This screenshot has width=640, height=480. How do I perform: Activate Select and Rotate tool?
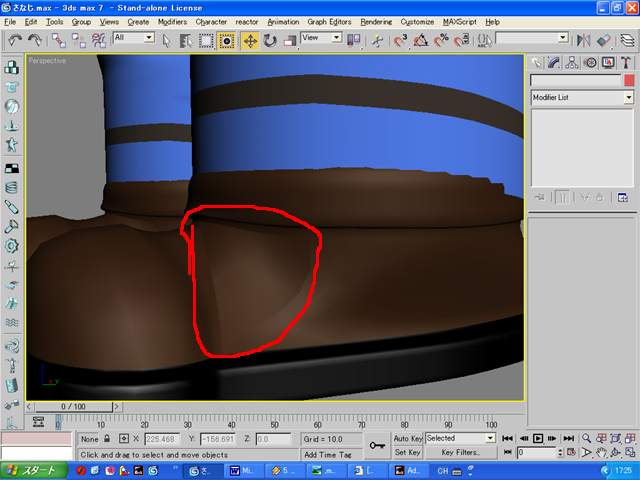(269, 41)
